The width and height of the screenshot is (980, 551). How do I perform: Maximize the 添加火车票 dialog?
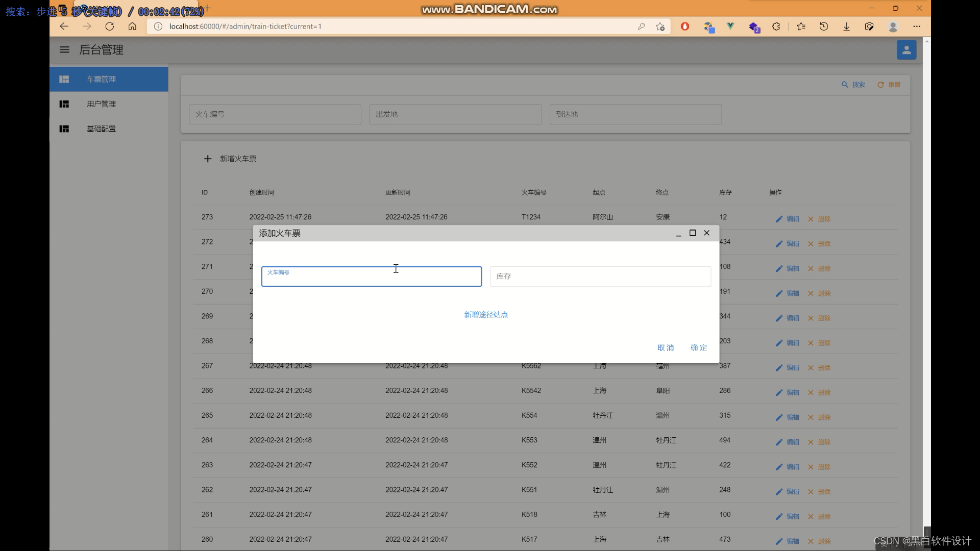693,233
